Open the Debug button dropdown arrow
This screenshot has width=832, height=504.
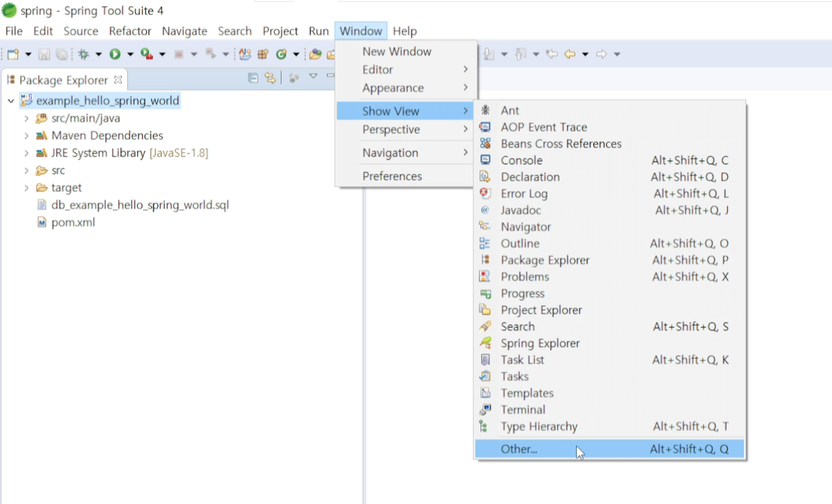[x=98, y=54]
